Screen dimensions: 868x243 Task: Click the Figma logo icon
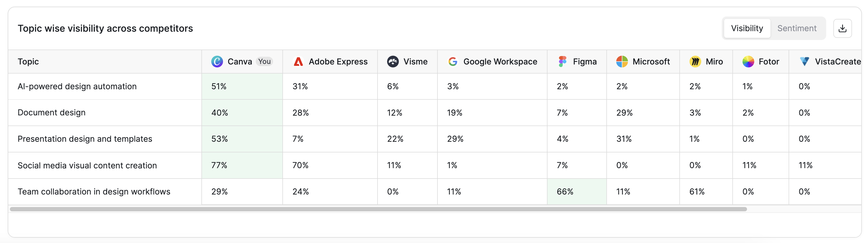point(562,62)
